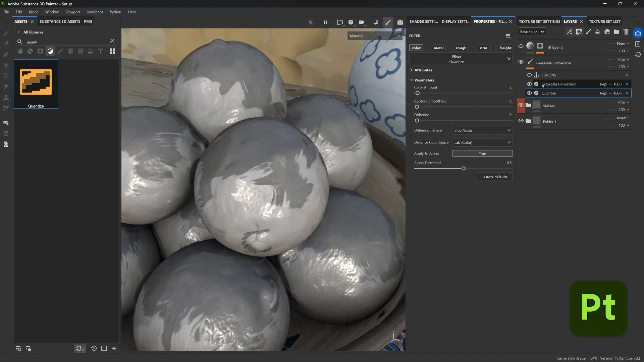Screen dimensions: 644x362
Task: Collapse the Parameters section
Action: pos(411,80)
